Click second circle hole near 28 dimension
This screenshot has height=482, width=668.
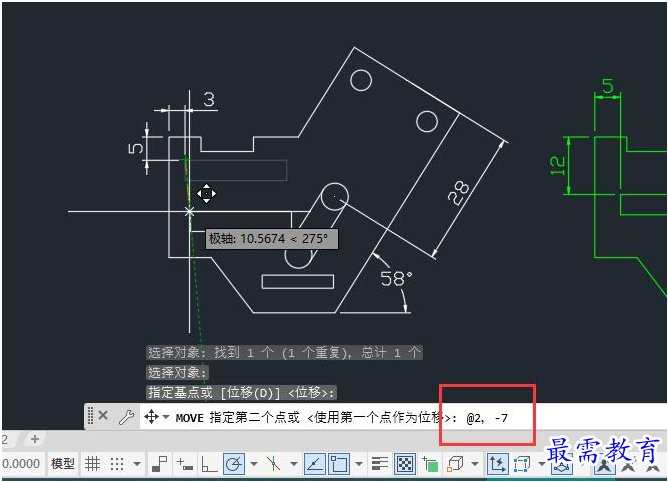[426, 121]
